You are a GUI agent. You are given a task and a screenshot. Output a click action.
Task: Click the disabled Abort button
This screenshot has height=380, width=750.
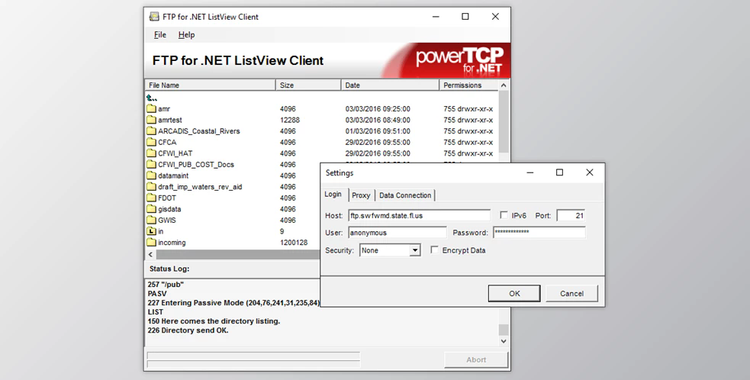476,360
